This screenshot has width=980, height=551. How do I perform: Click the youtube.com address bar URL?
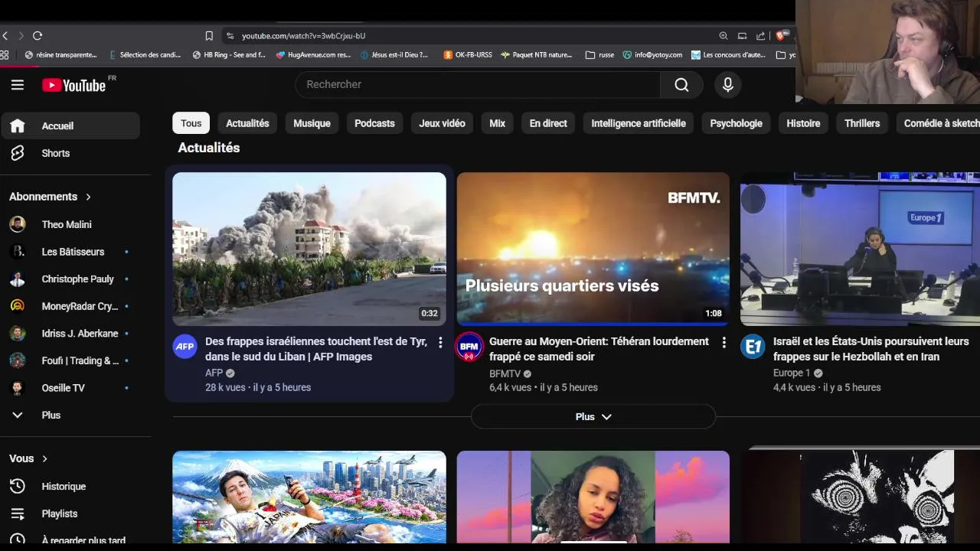(303, 36)
